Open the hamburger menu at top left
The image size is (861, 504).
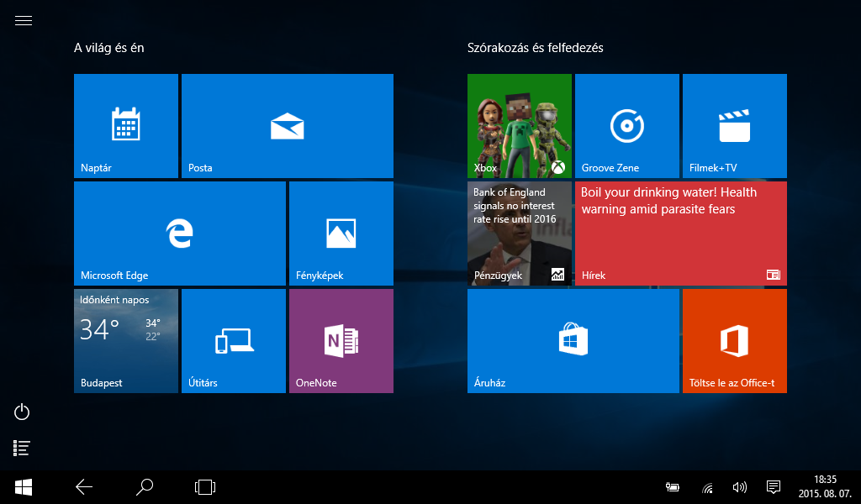[x=24, y=21]
